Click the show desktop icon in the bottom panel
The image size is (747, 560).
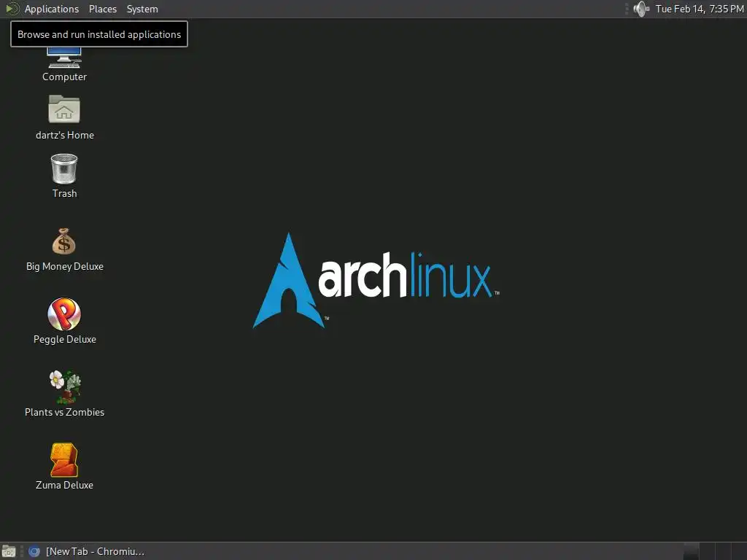pos(9,551)
